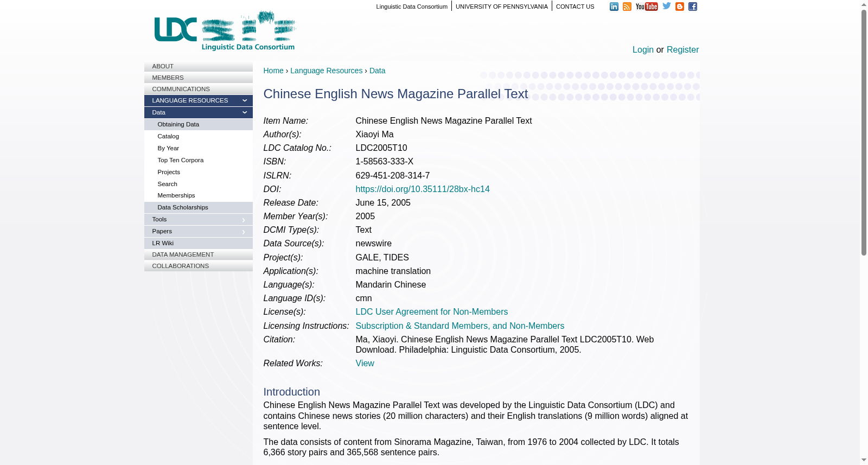Screen dimensions: 868x465
Task: Go to Data breadcrumb
Action: pos(377,71)
